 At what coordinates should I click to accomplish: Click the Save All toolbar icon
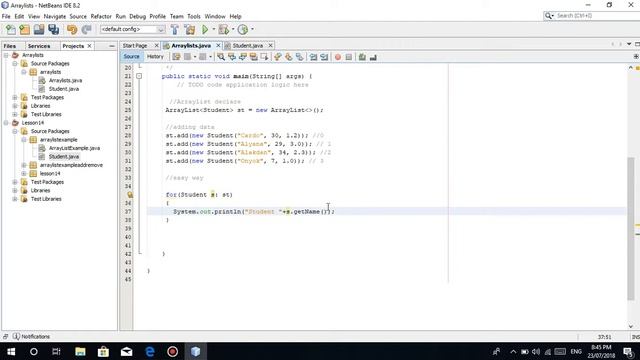click(53, 29)
